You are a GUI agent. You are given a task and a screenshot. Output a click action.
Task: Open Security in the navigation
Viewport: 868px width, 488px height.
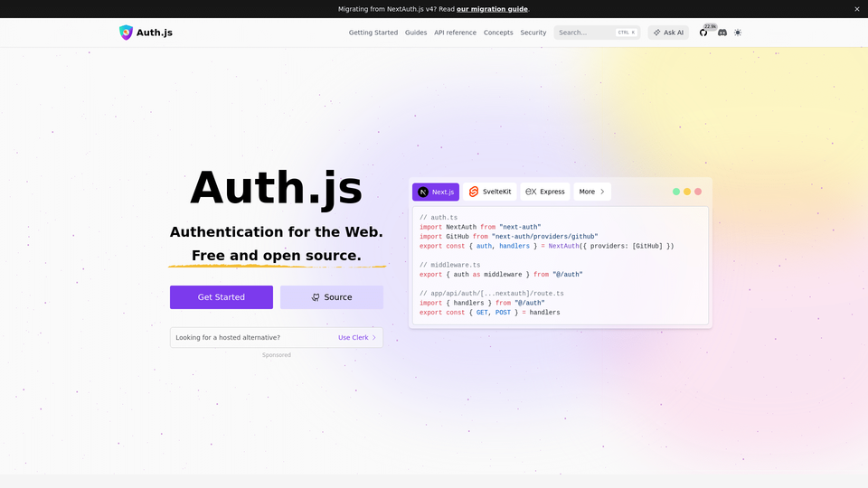coord(533,33)
